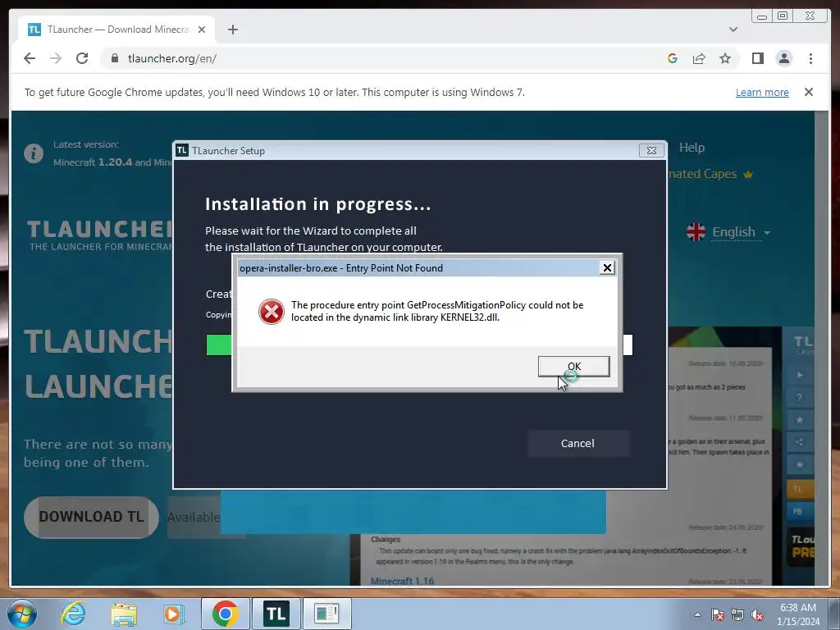Image resolution: width=840 pixels, height=630 pixels.
Task: Click the crown icon beside Capes
Action: (x=748, y=174)
